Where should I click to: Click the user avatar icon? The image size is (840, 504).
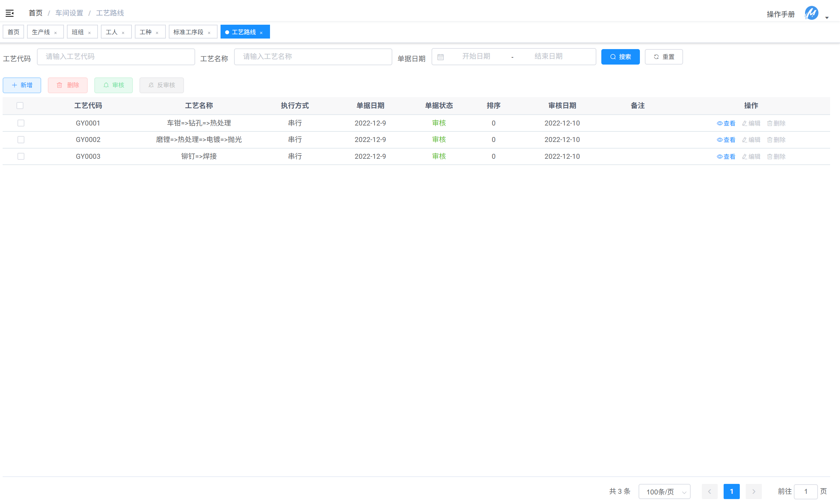tap(811, 14)
